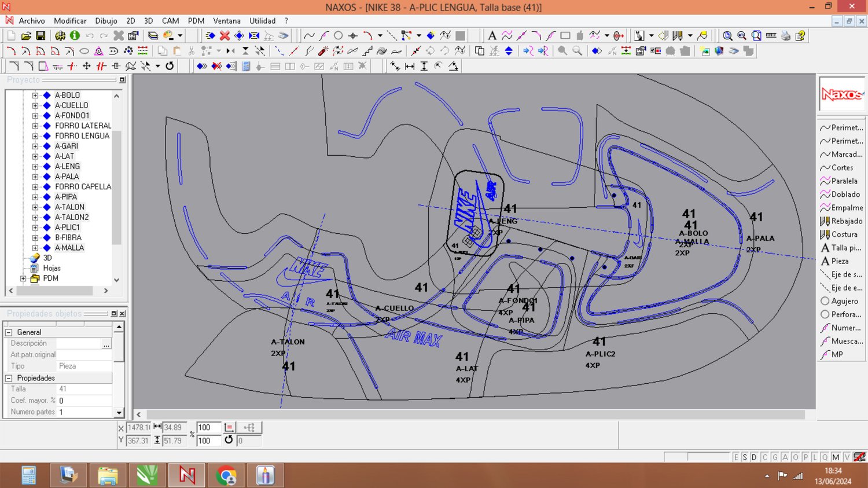Screen dimensions: 868x488
Task: Expand the A-TALON2 tree node
Action: pos(35,218)
